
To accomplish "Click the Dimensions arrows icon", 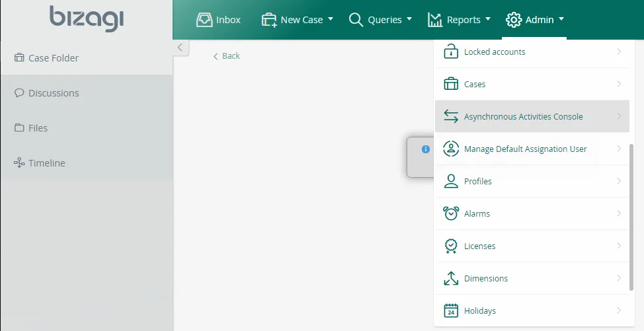I will click(x=451, y=278).
